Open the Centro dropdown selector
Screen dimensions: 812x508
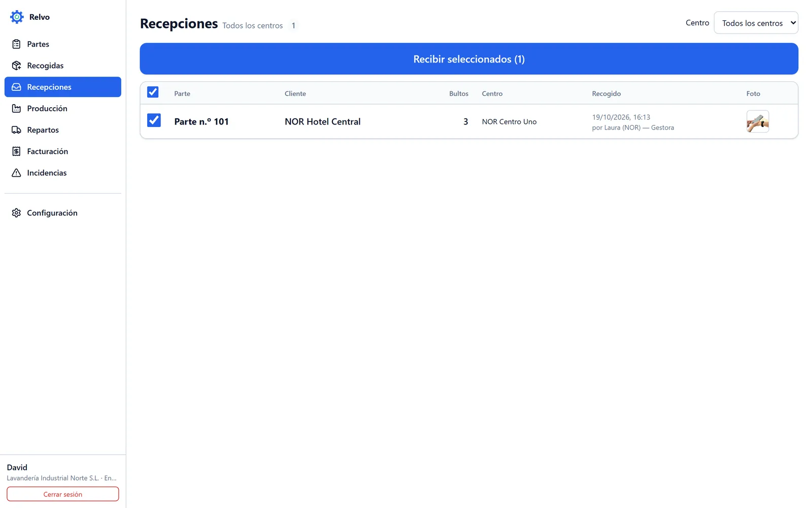[756, 23]
